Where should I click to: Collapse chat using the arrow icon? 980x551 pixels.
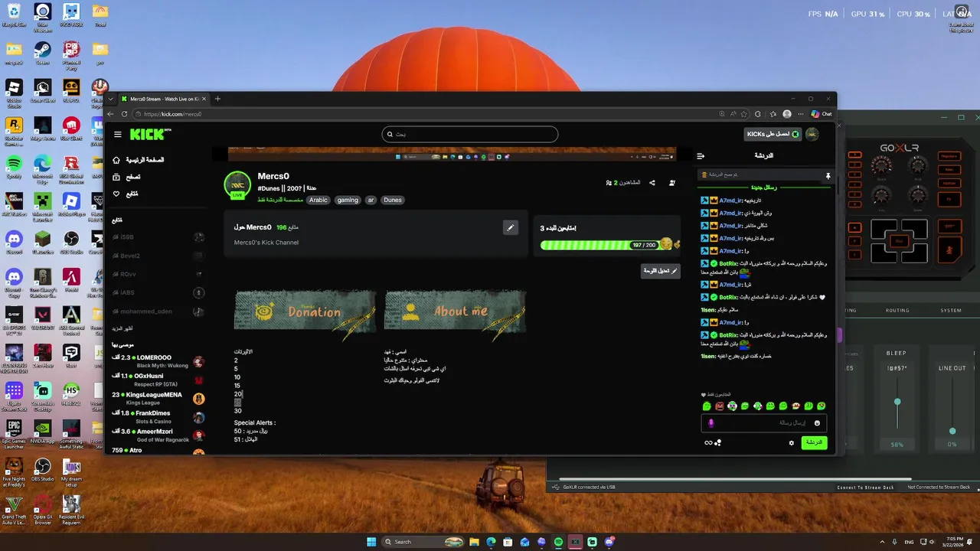[701, 156]
